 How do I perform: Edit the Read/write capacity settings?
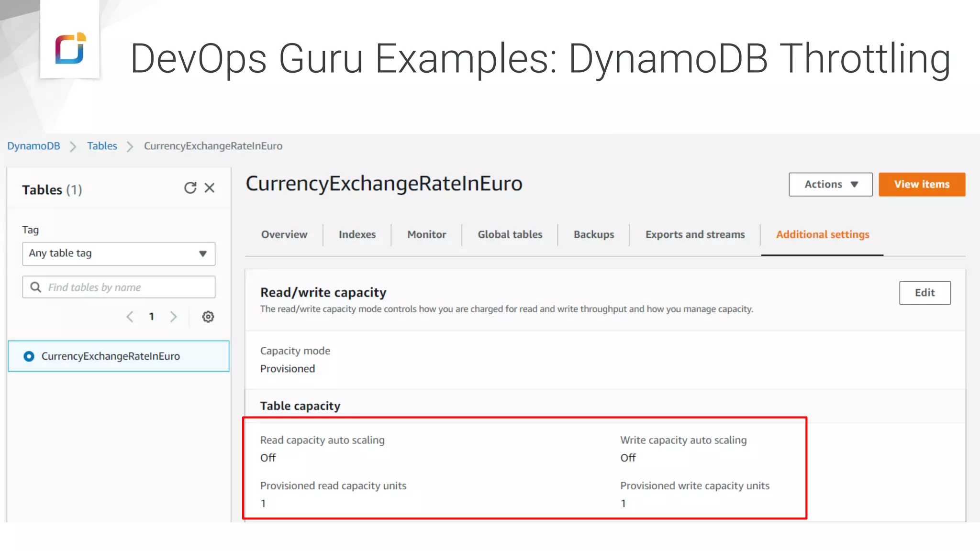coord(925,293)
